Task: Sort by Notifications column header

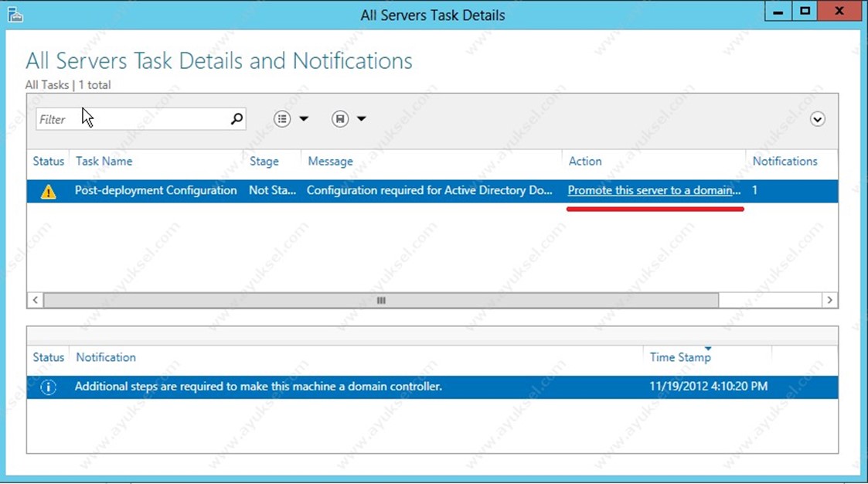Action: point(785,161)
